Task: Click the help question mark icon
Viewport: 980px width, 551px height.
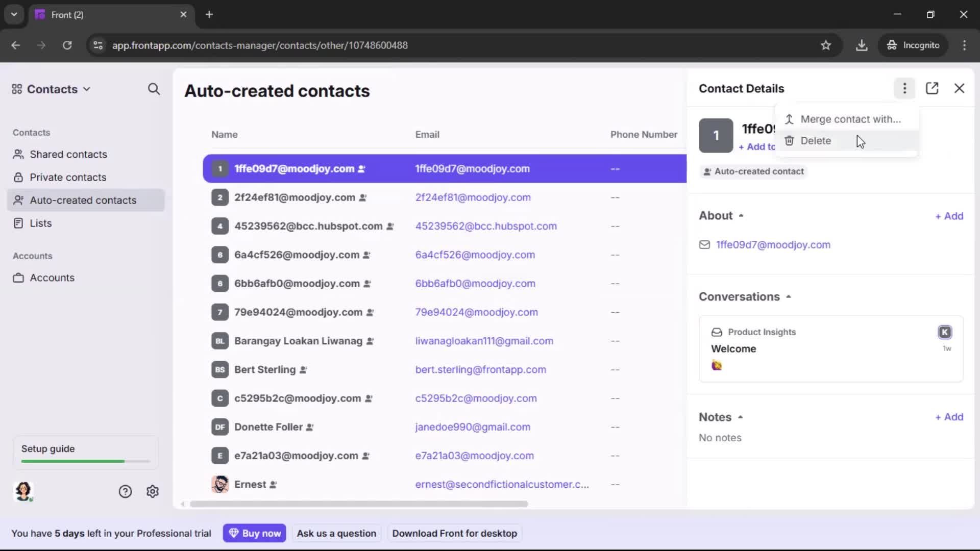Action: [x=125, y=491]
